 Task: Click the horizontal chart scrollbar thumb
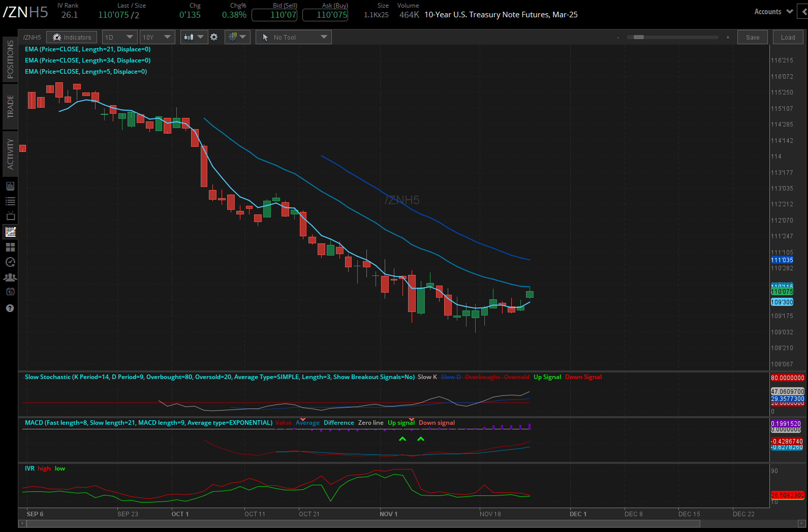click(x=363, y=523)
